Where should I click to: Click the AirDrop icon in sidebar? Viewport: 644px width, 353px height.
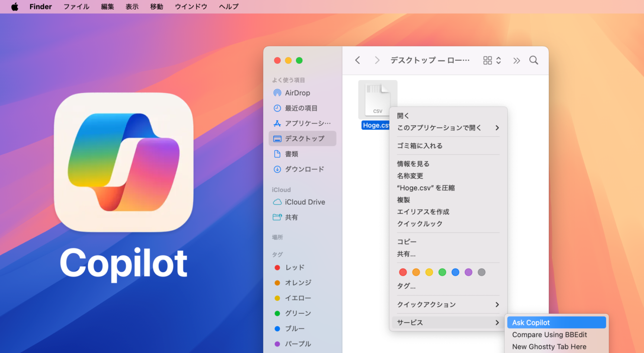[277, 93]
